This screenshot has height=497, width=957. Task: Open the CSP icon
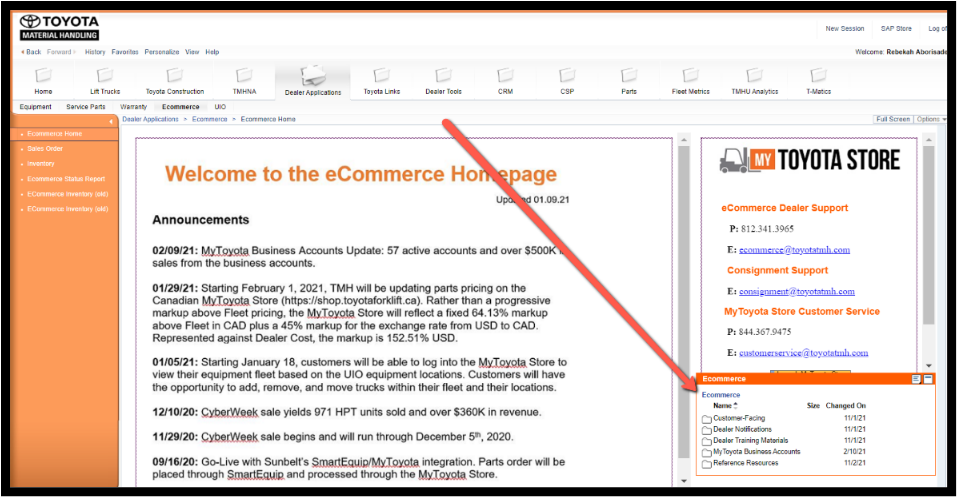[x=567, y=76]
